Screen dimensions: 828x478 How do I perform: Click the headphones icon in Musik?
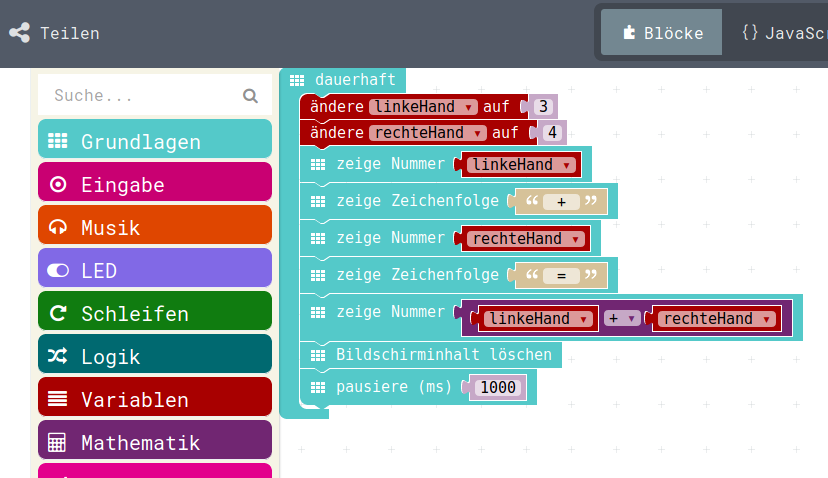pyautogui.click(x=58, y=228)
